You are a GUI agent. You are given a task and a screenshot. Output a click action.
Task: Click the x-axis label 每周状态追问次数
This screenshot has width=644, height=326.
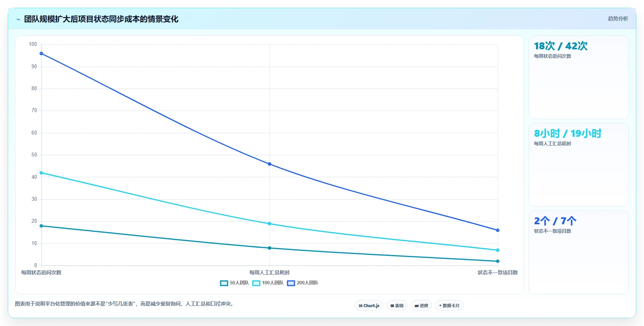41,272
